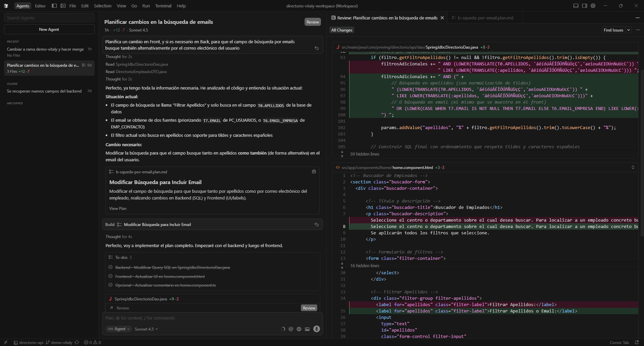Image resolution: width=644 pixels, height=346 pixels.
Task: Switch to the b-squeda-por-email.plan.md tab
Action: point(485,18)
